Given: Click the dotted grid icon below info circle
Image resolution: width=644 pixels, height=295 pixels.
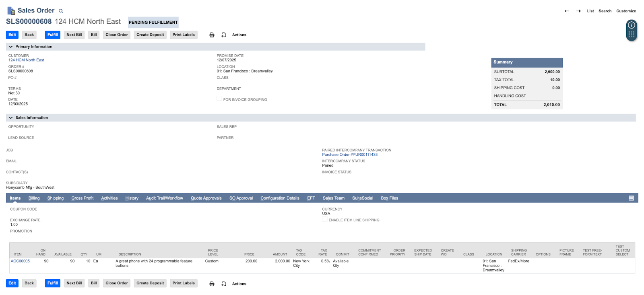Looking at the screenshot, I should 632,35.
